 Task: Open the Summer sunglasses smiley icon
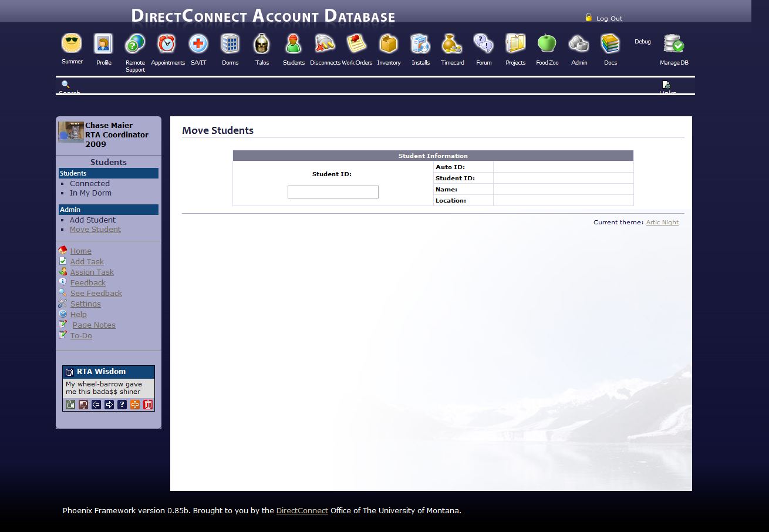(72, 43)
